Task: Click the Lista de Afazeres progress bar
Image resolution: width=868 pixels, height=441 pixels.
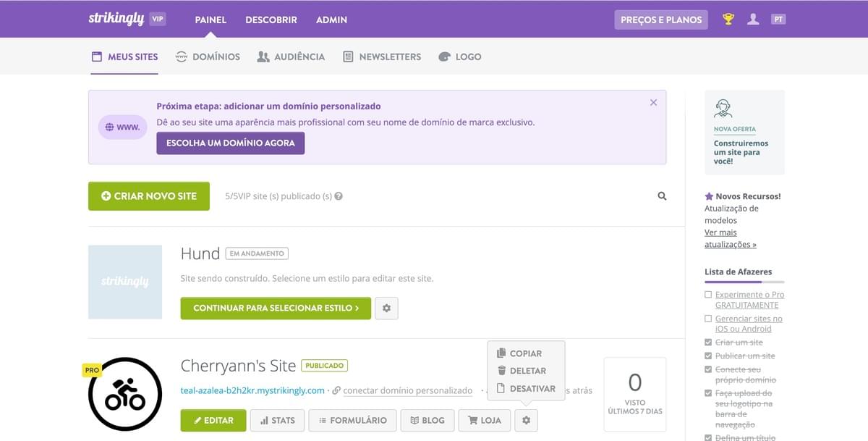Action: 744,282
